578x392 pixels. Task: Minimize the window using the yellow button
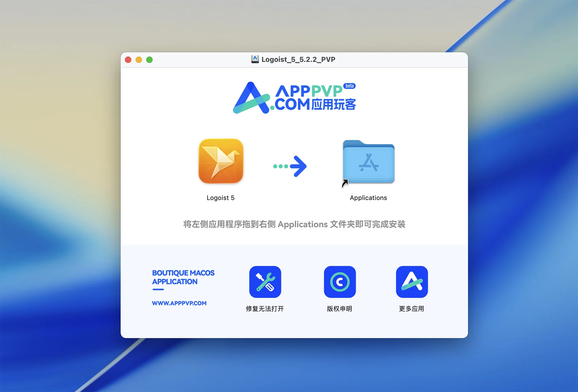click(x=139, y=60)
